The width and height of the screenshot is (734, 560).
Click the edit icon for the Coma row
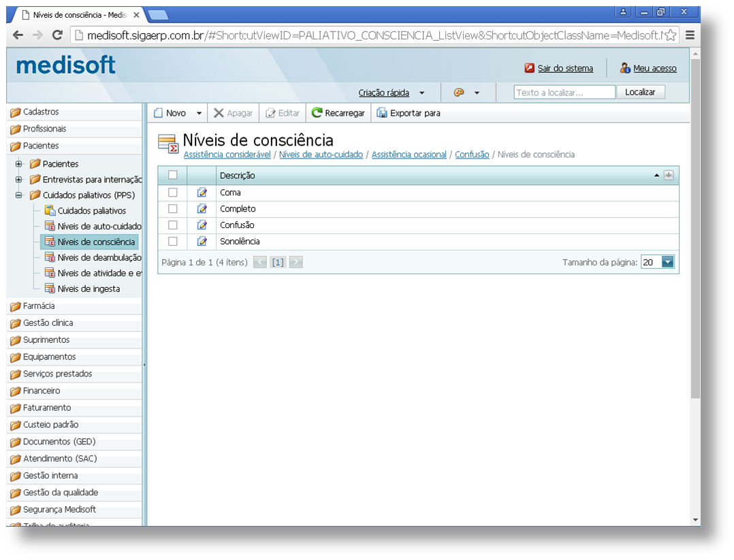pyautogui.click(x=202, y=193)
